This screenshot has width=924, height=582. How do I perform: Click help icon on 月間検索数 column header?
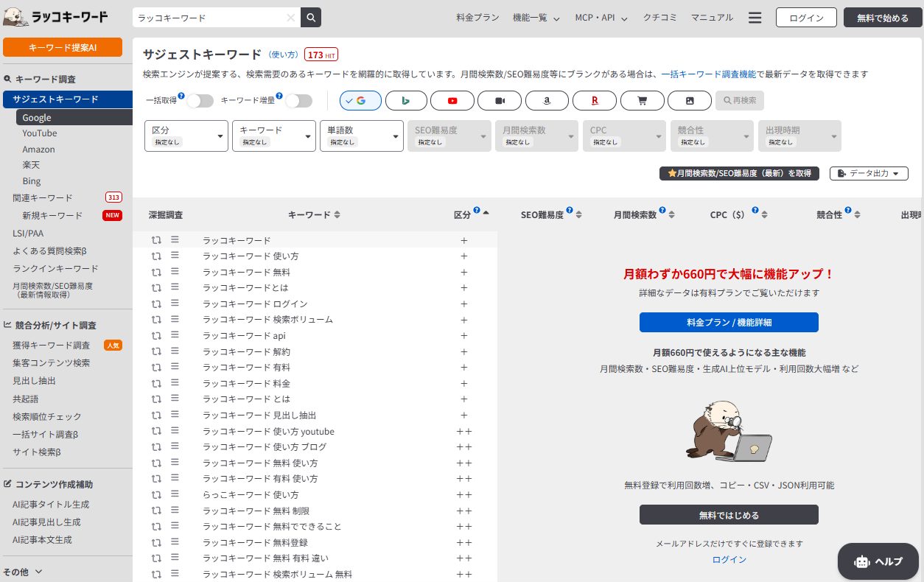coord(662,211)
